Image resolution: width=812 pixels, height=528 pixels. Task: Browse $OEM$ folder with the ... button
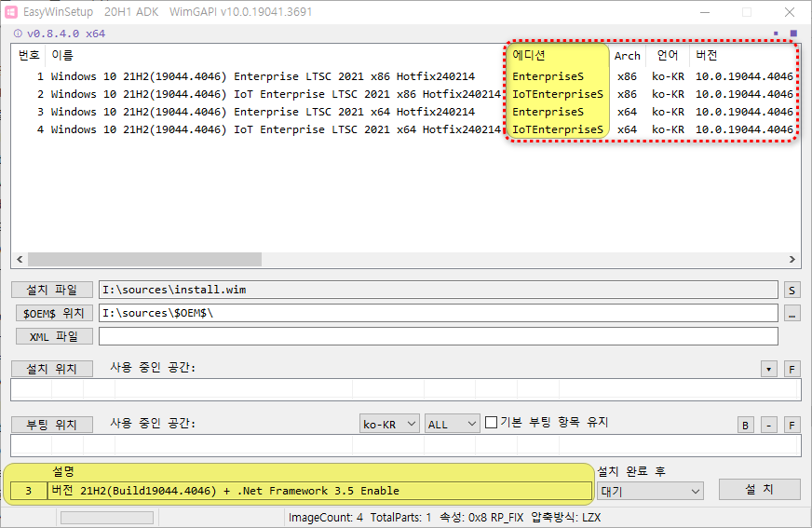tap(792, 313)
